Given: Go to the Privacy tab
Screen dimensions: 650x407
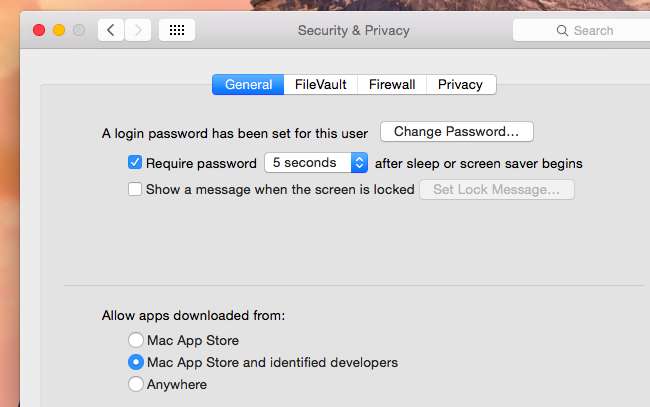Looking at the screenshot, I should tap(460, 85).
